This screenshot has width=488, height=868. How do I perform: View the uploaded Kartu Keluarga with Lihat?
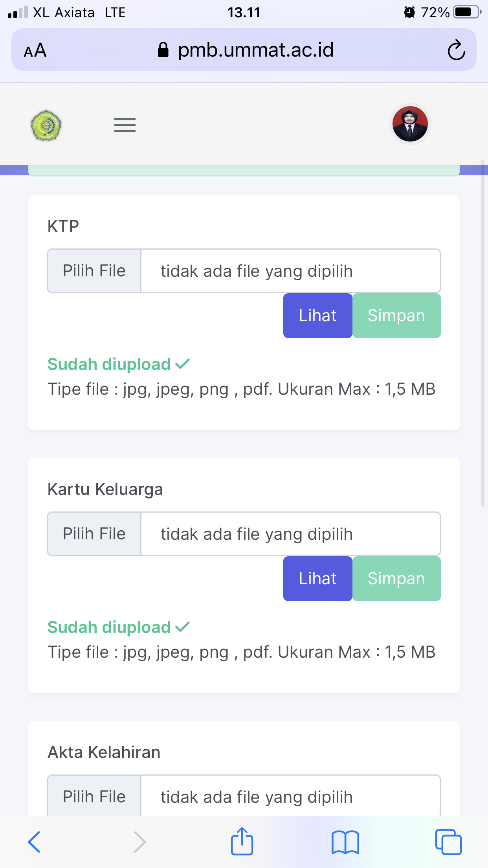tap(317, 579)
